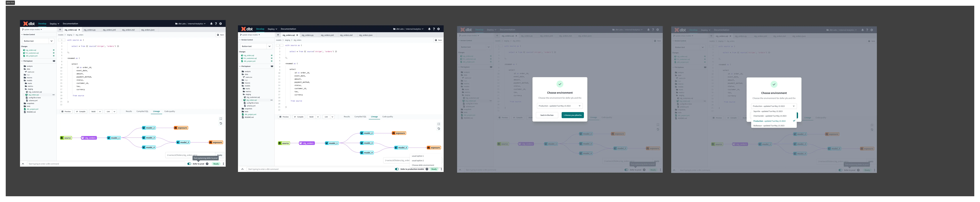Click fullscreen lineage icon in the second frame
The image size is (980, 202).
(x=439, y=124)
